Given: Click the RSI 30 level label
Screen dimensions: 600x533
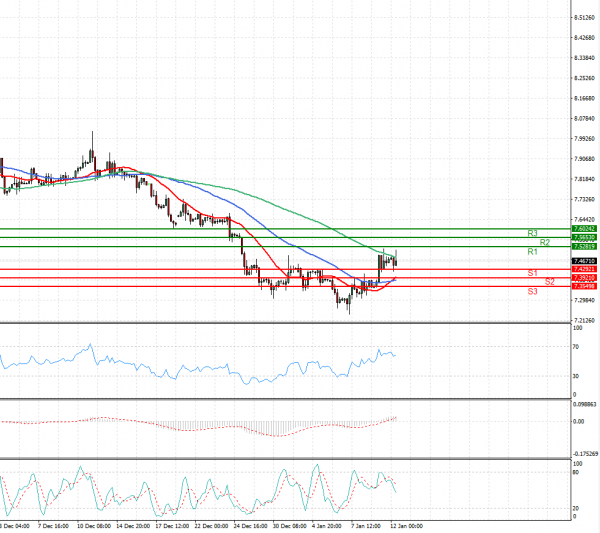Looking at the screenshot, I should pos(576,376).
